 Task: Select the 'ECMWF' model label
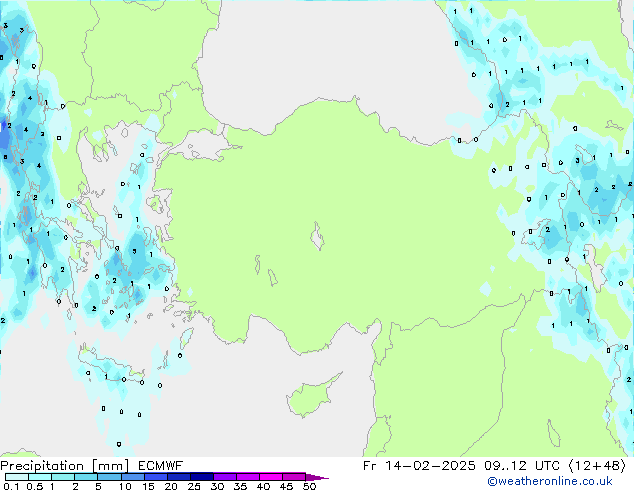[160, 466]
